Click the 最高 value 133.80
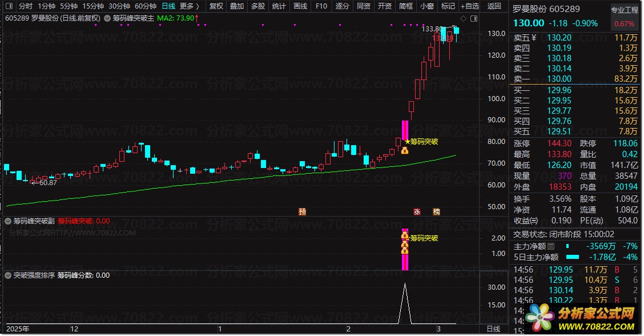 tap(559, 154)
